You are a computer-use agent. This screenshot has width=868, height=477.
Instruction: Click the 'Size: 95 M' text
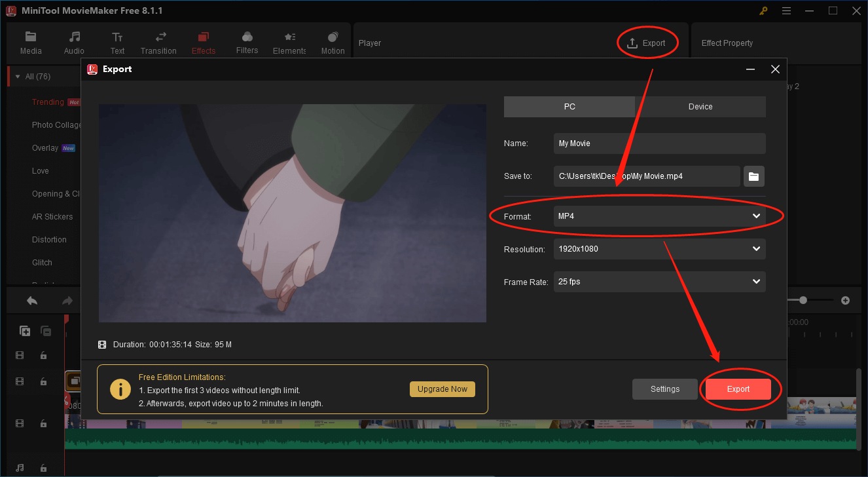pos(214,345)
